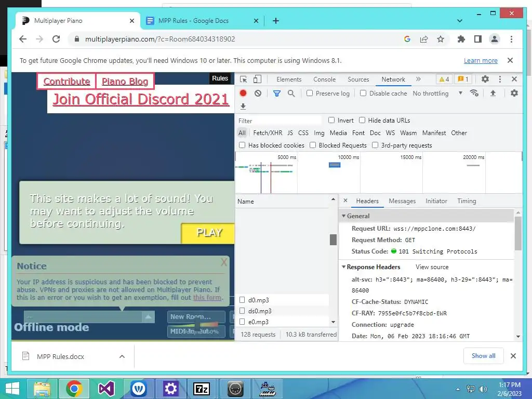Click Show all downloads button

[483, 355]
